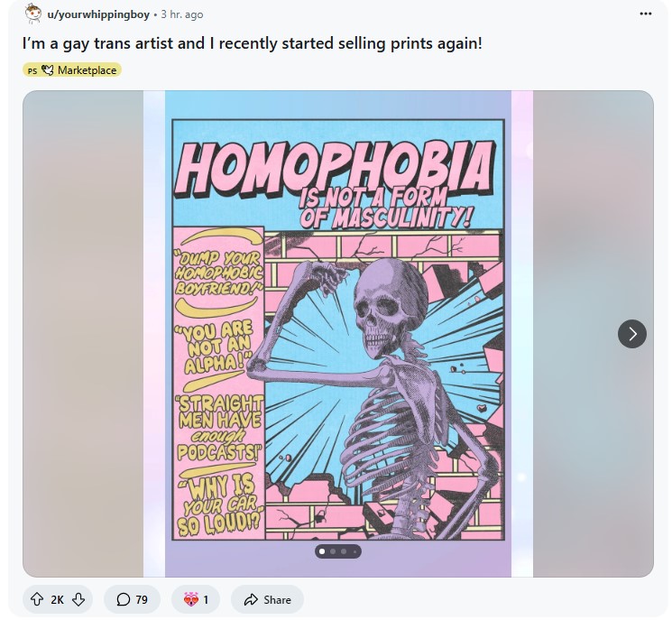Screen dimensions: 672x620
Task: Select the first carousel dot indicator
Action: click(x=322, y=551)
